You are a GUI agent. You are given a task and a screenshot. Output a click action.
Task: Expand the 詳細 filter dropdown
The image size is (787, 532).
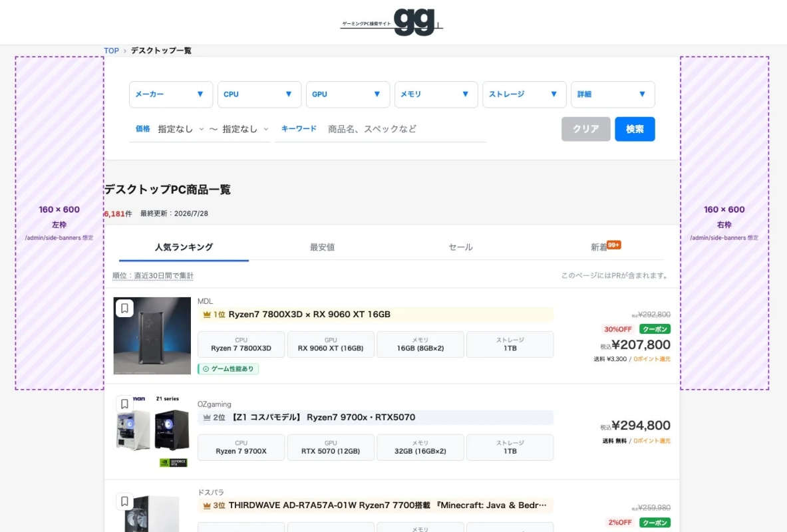(x=613, y=94)
